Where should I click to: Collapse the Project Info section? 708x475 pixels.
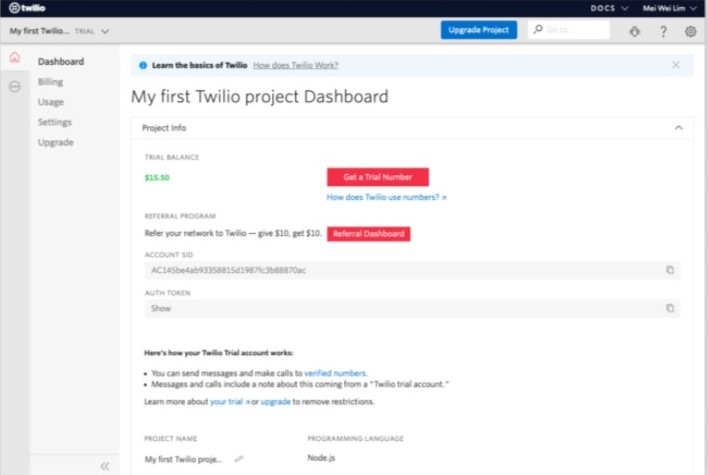pos(678,128)
